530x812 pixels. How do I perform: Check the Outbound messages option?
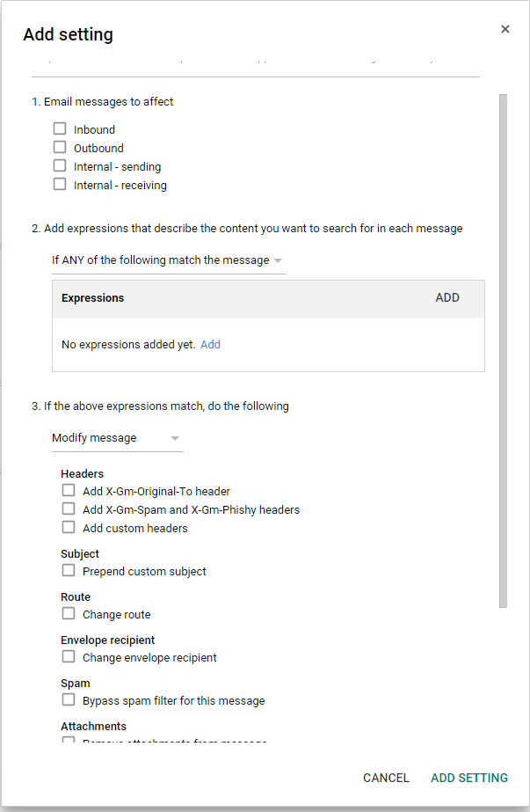click(60, 148)
